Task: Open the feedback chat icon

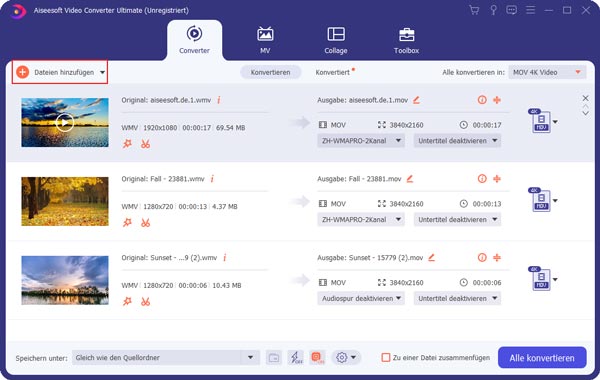Action: coord(512,10)
